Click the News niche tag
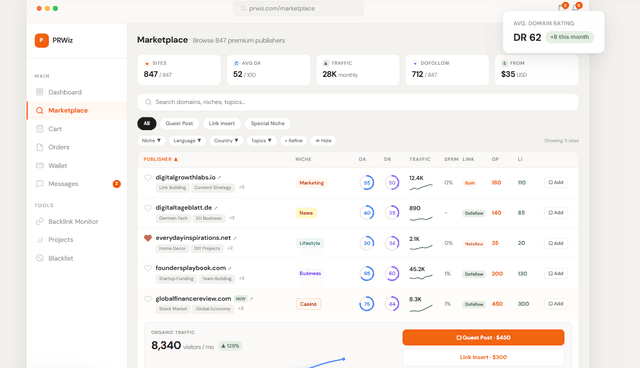Viewport: 640px width, 368px height. click(x=306, y=213)
